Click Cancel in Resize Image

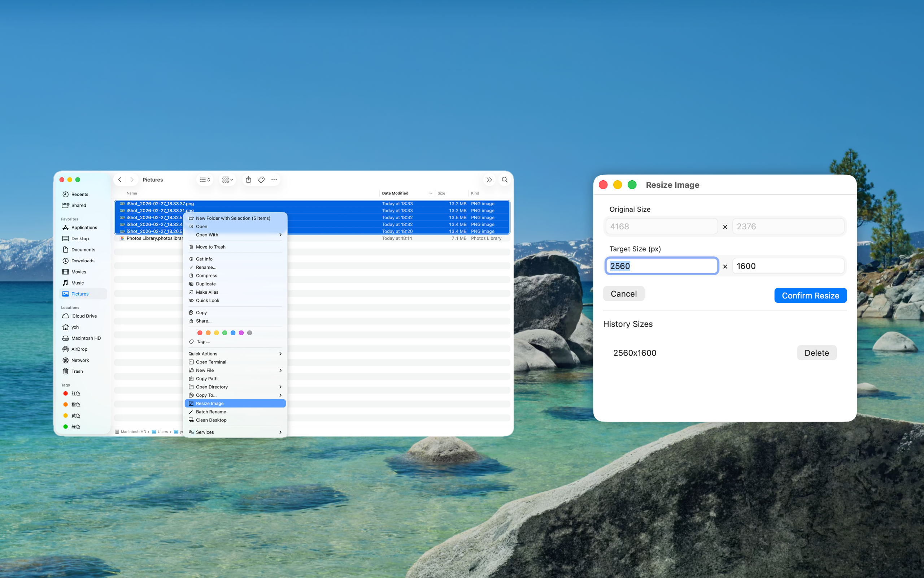624,294
